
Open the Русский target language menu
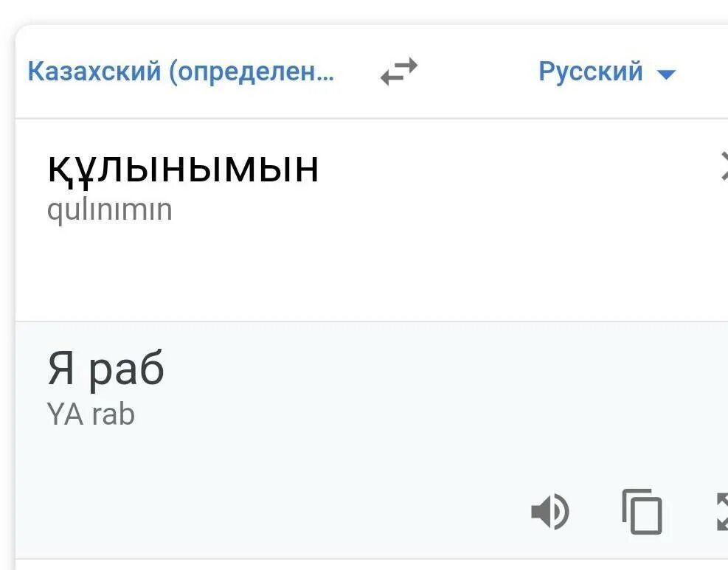coord(591,72)
